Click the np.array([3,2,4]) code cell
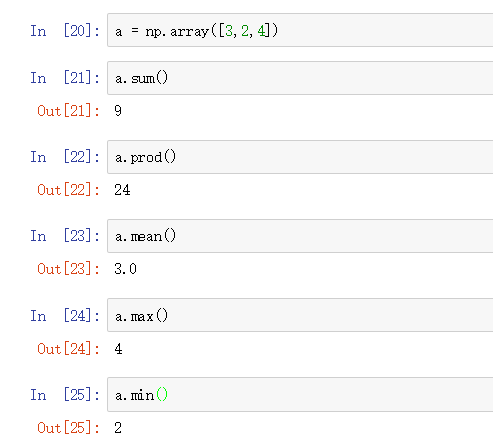This screenshot has width=493, height=445. (300, 30)
